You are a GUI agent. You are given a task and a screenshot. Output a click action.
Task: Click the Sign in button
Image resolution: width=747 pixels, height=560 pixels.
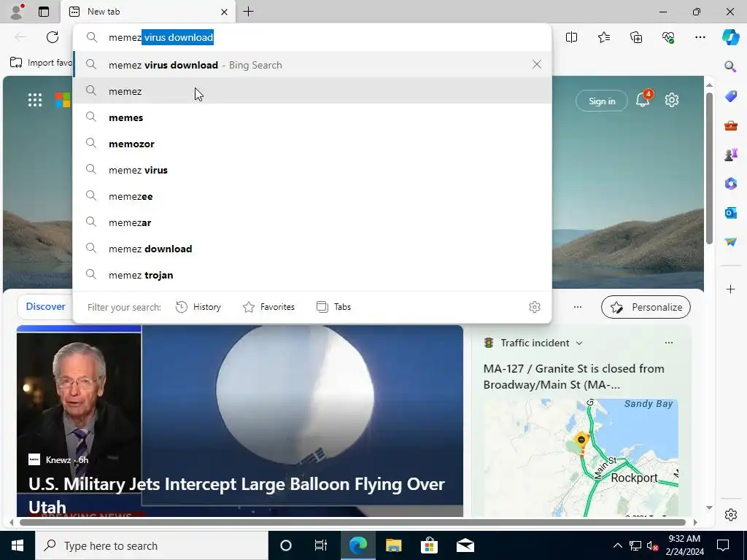tap(602, 101)
